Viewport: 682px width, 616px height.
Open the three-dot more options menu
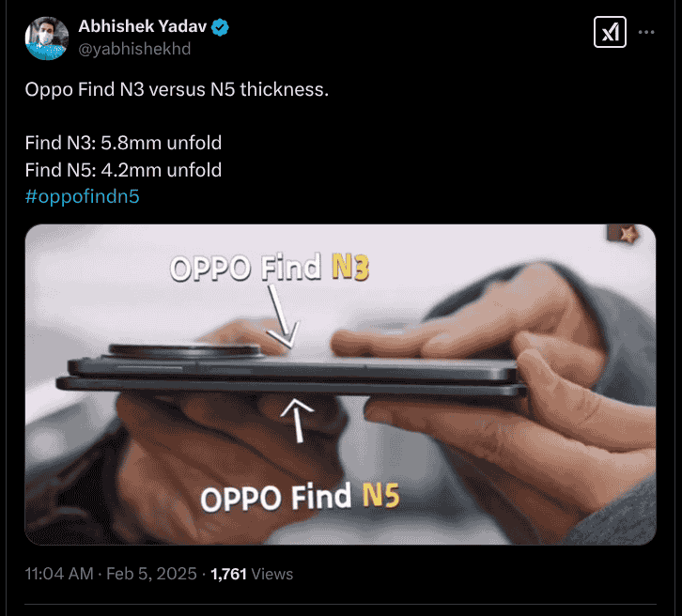pyautogui.click(x=646, y=32)
